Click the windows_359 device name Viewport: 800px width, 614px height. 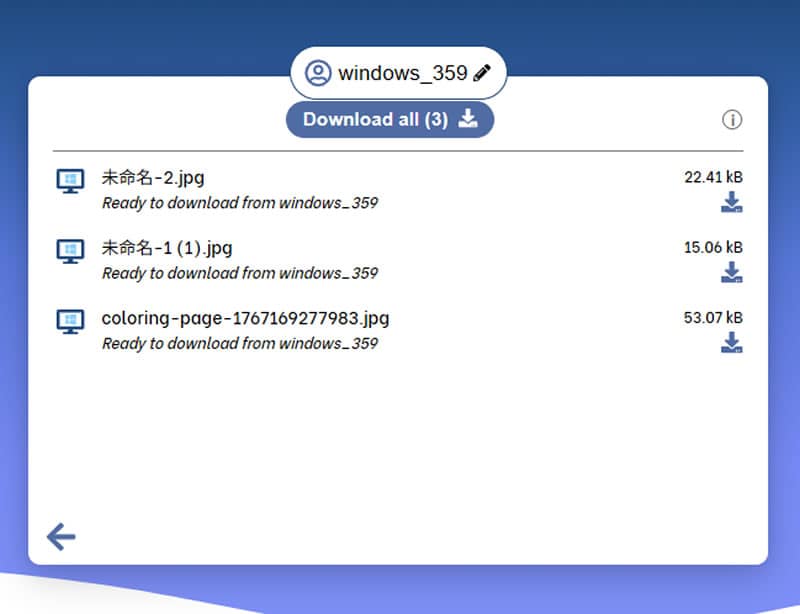click(402, 73)
